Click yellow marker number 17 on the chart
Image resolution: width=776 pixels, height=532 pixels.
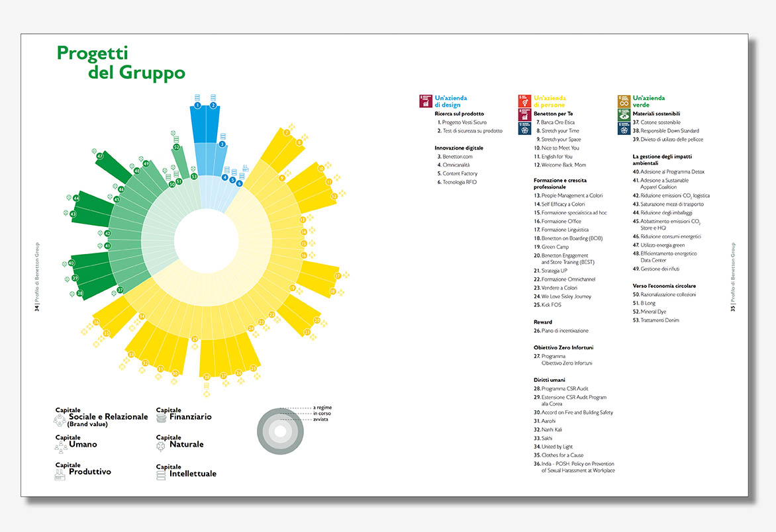point(338,276)
